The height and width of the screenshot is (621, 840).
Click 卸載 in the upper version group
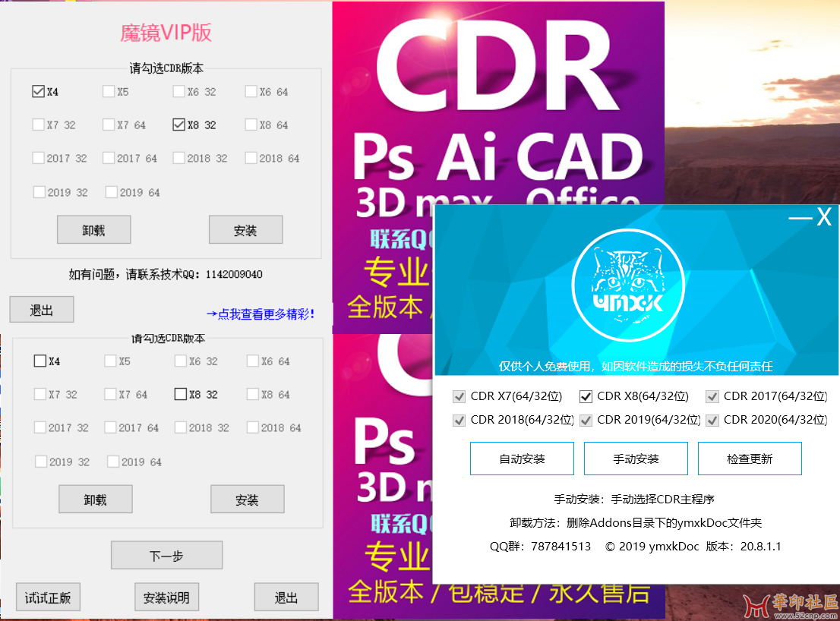tap(93, 230)
